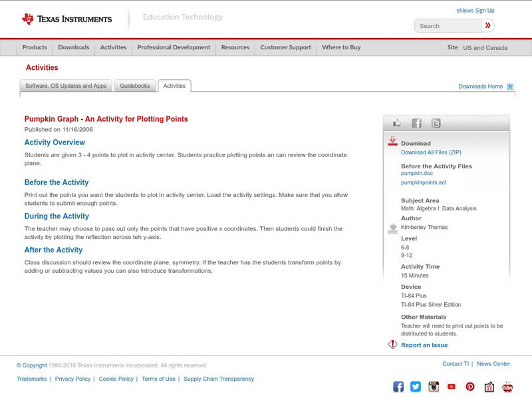Screen dimensions: 532x398
Task: Click the thumbs-up like icon
Action: click(x=396, y=123)
